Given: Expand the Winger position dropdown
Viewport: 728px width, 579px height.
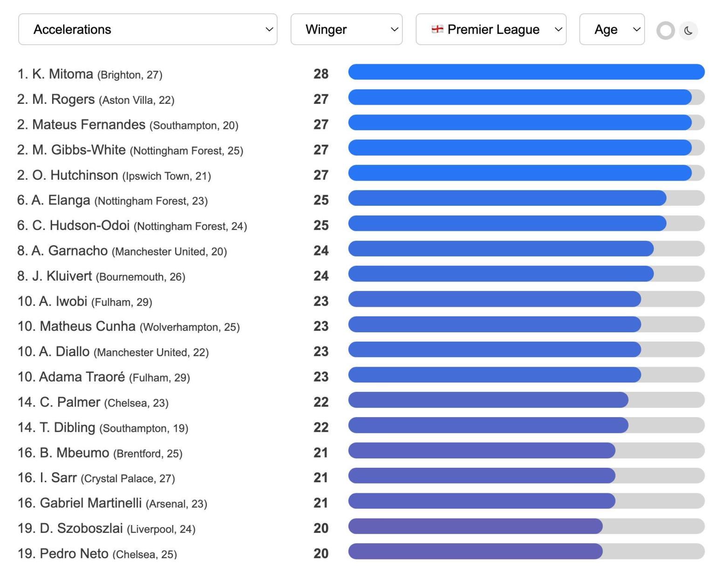Looking at the screenshot, I should 347,29.
